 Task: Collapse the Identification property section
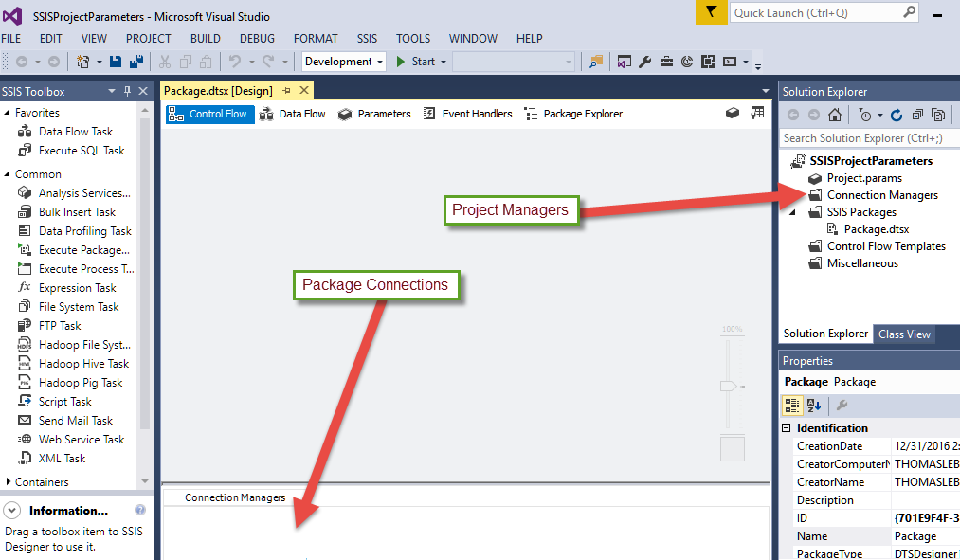(787, 427)
